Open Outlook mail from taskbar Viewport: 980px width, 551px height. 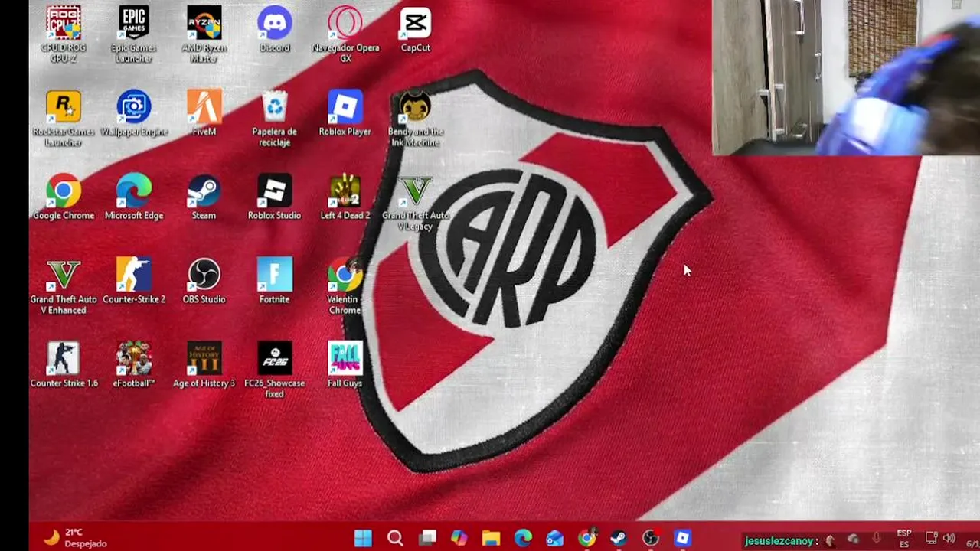point(555,538)
